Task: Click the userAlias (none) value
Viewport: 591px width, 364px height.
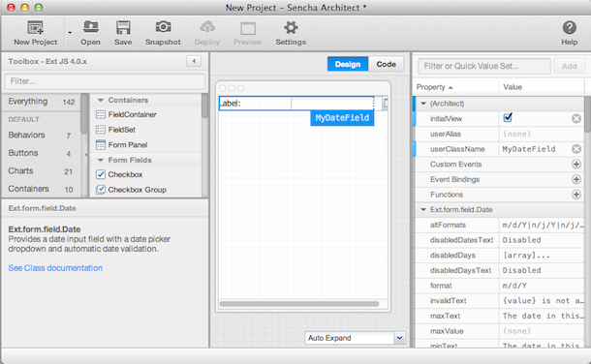Action: pos(542,134)
